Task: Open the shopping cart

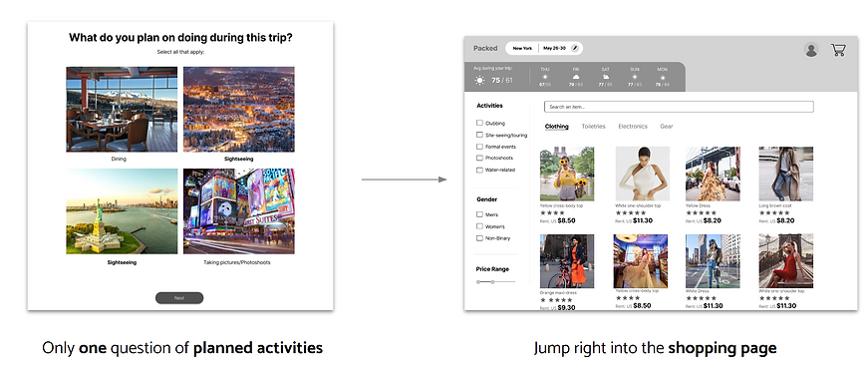Action: [838, 50]
